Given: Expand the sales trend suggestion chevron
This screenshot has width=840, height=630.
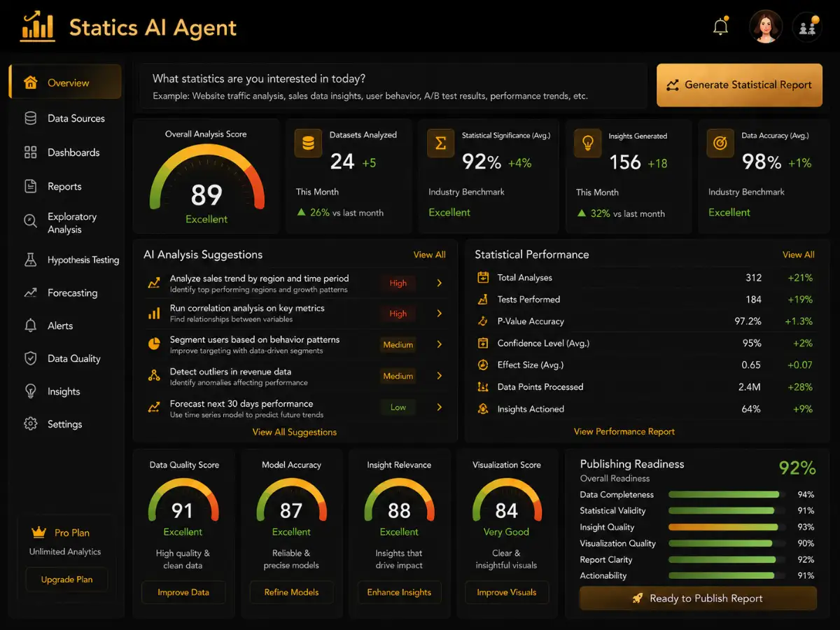Looking at the screenshot, I should [x=440, y=283].
